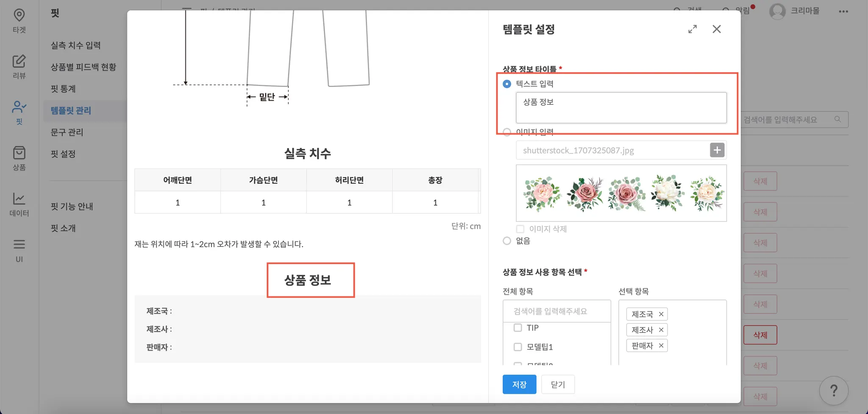Screen dimensions: 868x414
Task: Click the 닫기 button
Action: pyautogui.click(x=558, y=384)
